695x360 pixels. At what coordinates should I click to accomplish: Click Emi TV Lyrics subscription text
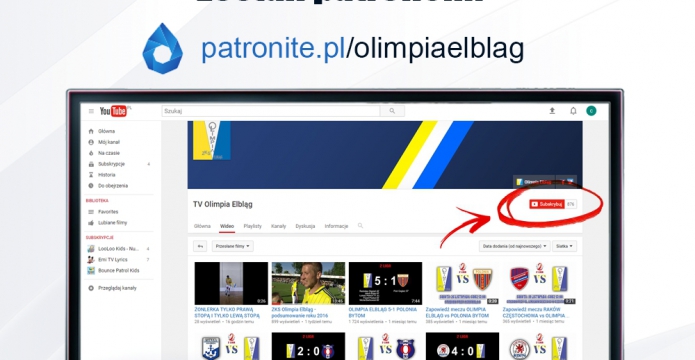click(x=113, y=259)
